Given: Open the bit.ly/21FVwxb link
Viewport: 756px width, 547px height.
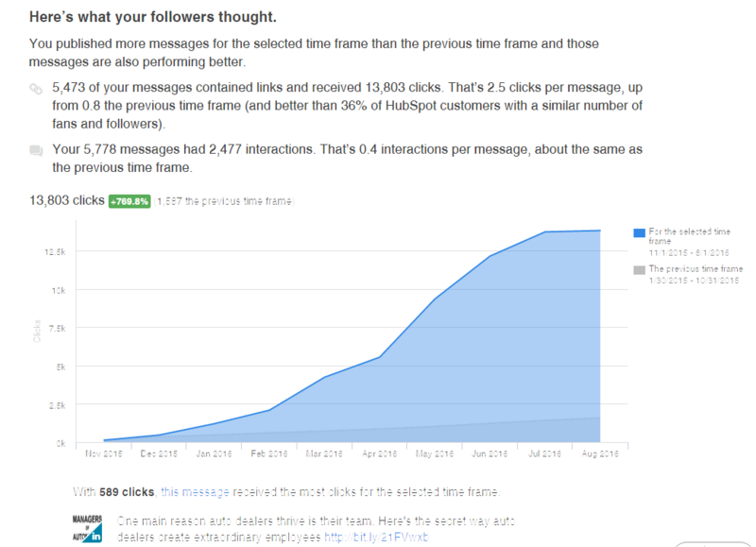Looking at the screenshot, I should coord(376,537).
